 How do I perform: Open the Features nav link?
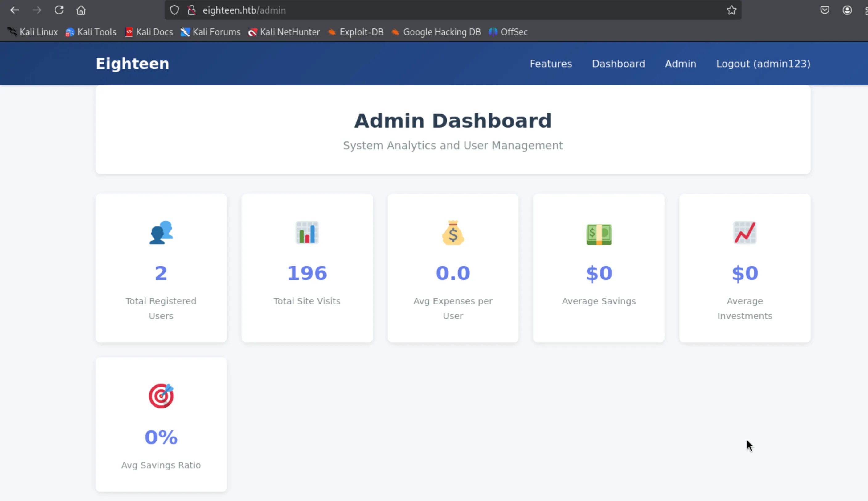(551, 64)
